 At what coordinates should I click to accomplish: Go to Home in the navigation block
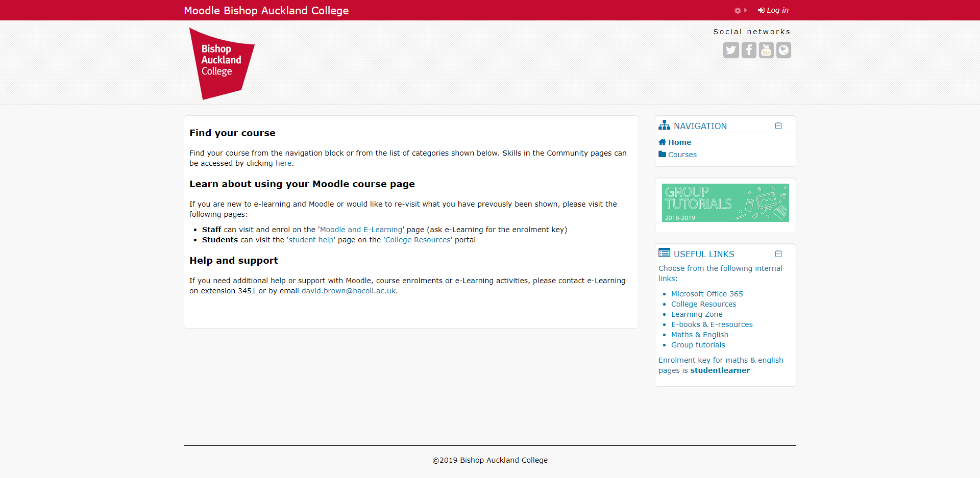coord(679,142)
